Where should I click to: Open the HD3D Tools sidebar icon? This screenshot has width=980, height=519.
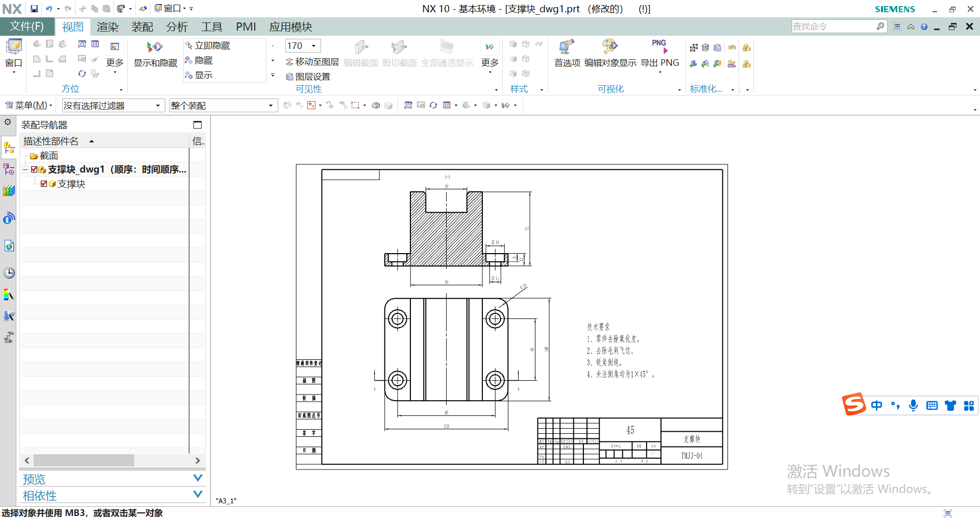[x=9, y=218]
